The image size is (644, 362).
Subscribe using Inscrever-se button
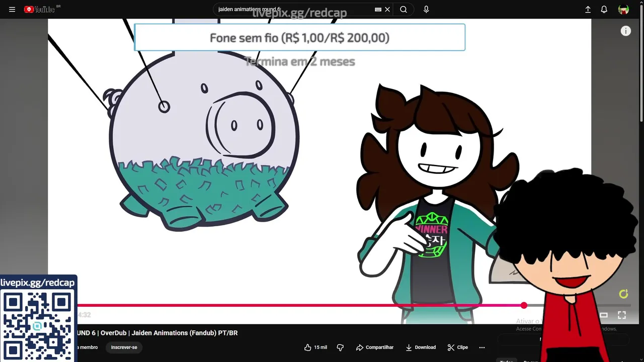124,347
